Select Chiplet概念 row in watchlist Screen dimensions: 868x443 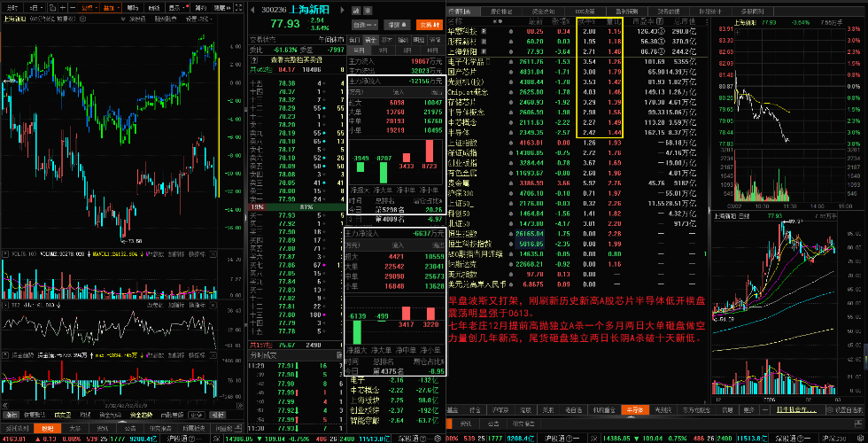tap(577, 91)
